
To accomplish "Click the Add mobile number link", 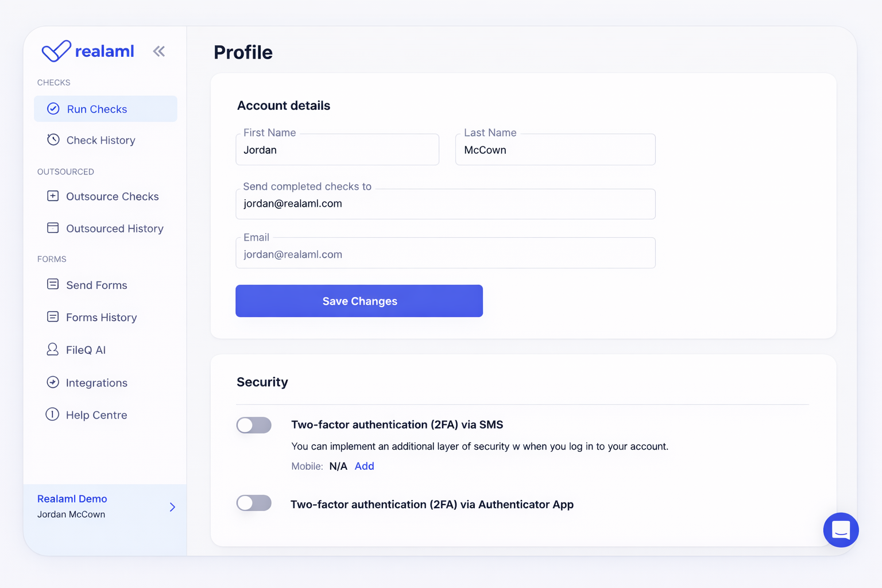I will coord(364,466).
